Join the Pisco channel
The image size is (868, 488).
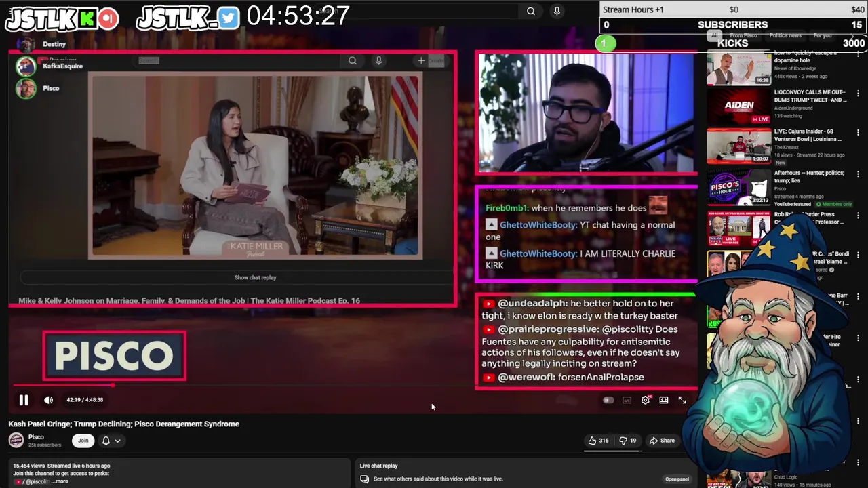coord(83,441)
